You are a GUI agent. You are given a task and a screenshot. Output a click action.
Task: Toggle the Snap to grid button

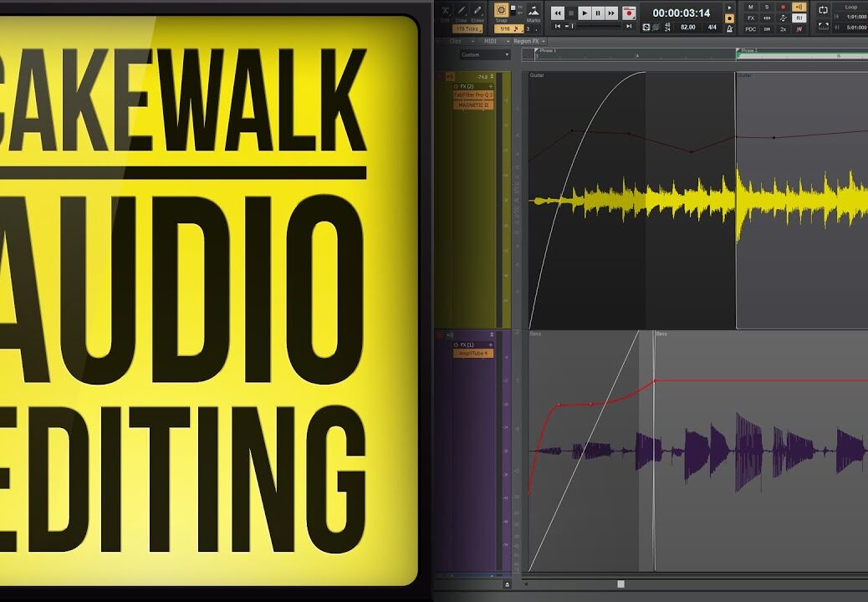tap(501, 11)
